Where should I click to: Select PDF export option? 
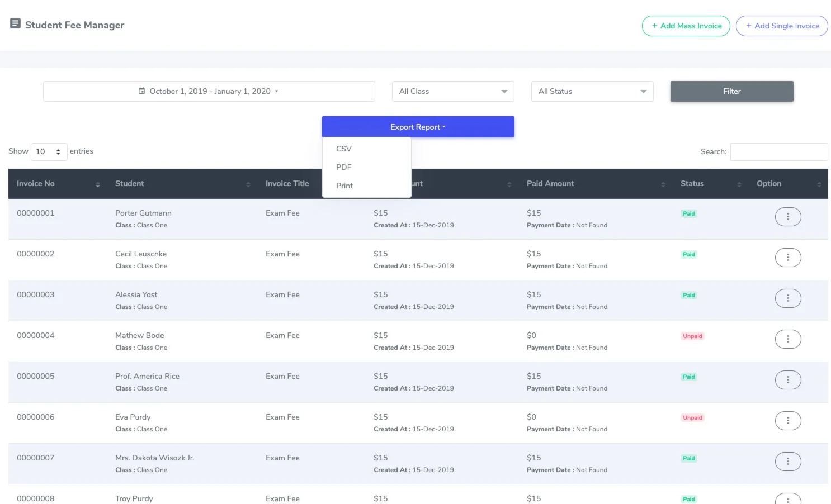pyautogui.click(x=344, y=168)
